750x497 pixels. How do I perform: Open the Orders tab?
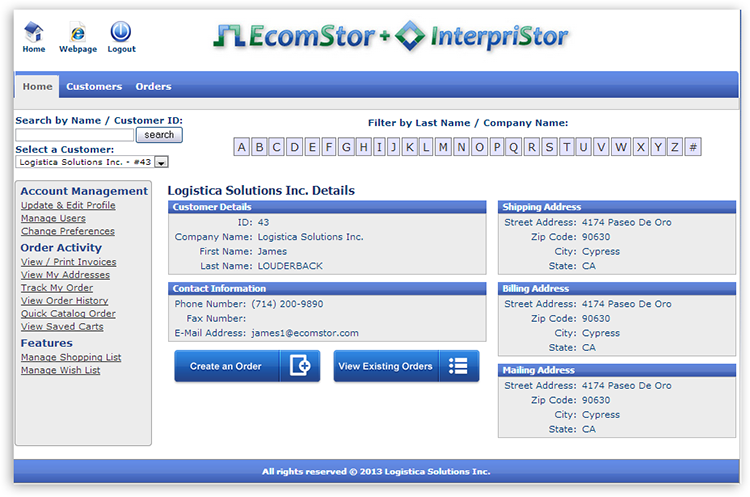[x=153, y=87]
